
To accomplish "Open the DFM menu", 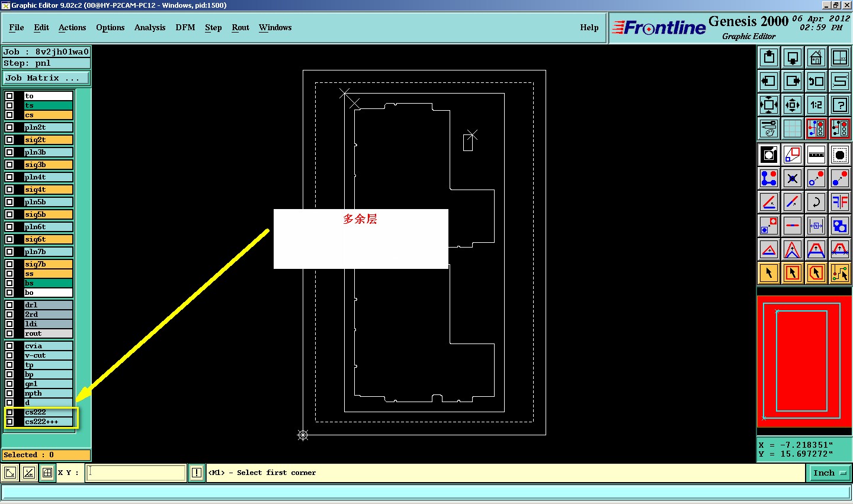I will tap(185, 27).
